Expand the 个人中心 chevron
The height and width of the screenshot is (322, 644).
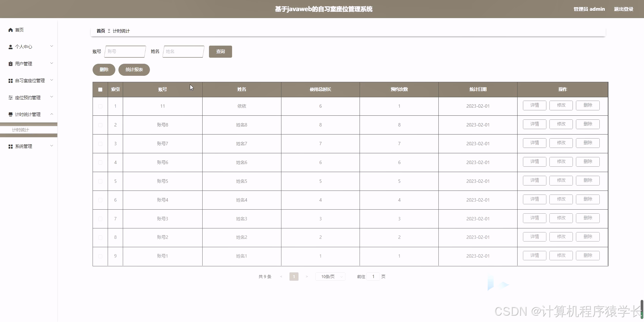(x=52, y=46)
